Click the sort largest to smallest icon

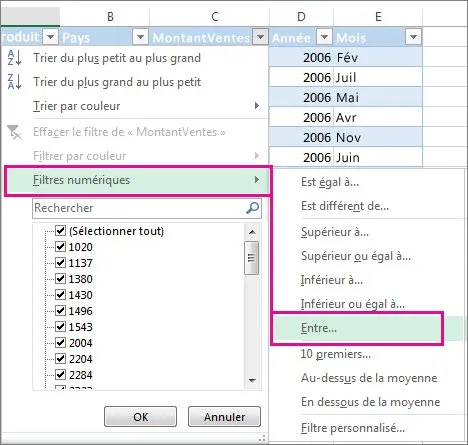[x=14, y=82]
